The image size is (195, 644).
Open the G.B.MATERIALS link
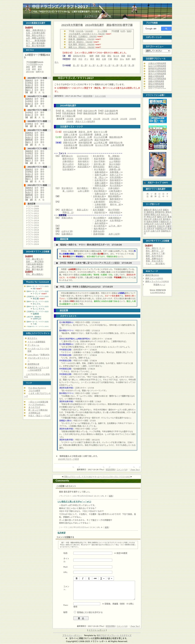point(158,292)
